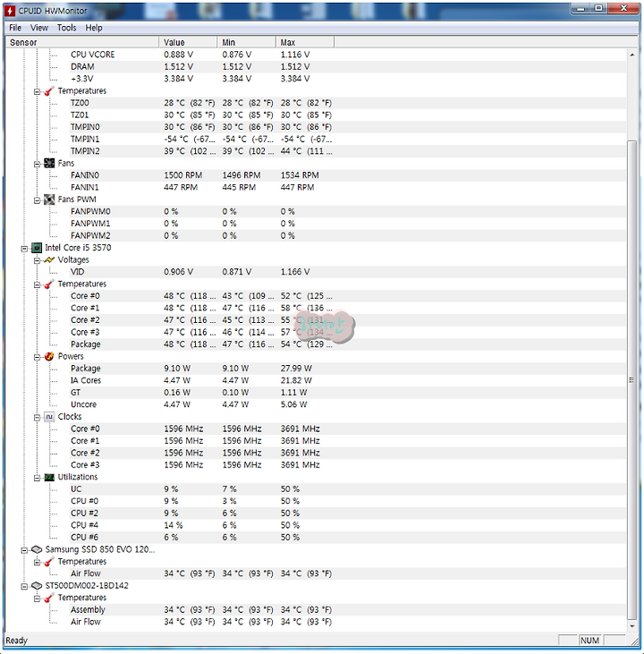The image size is (644, 654).
Task: Click the NUM indicator in status bar
Action: coord(589,641)
